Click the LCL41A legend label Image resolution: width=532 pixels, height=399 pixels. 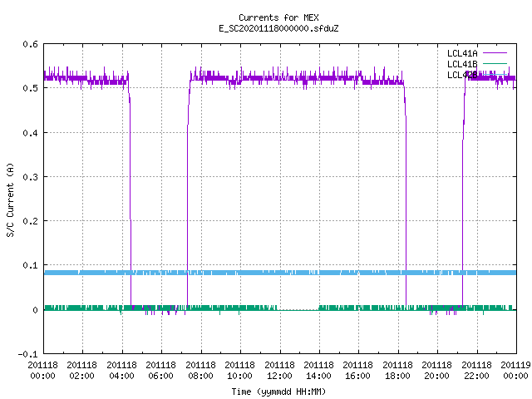(x=462, y=53)
